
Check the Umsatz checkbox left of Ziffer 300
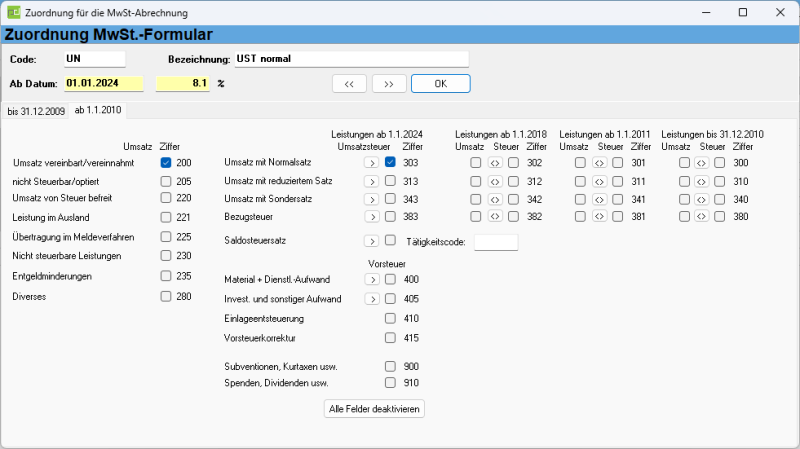click(x=684, y=163)
